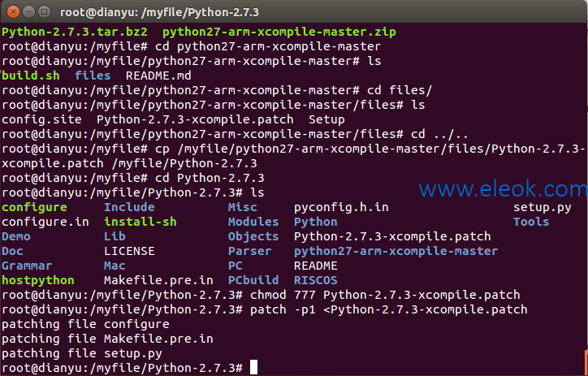Click the 'chmod 777' command line
This screenshot has width=588, height=376.
[261, 295]
